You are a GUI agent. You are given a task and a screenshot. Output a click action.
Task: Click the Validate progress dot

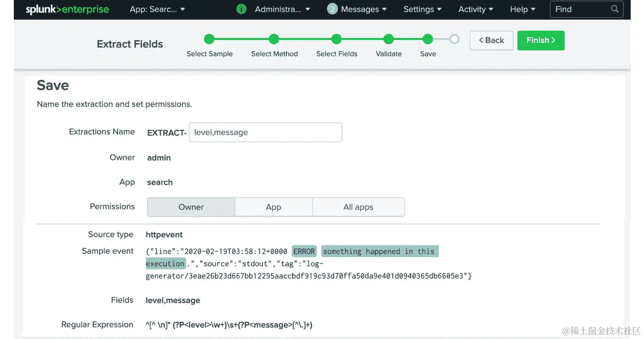(x=388, y=39)
